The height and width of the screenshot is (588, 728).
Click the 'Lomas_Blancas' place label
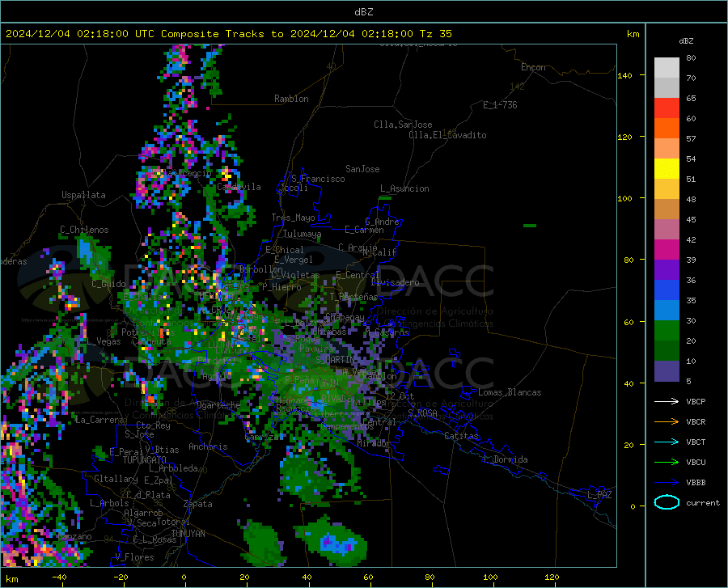pos(510,392)
